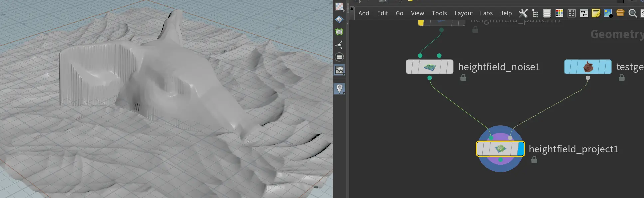Toggle display flag on the testgeometry node
The image size is (644, 198).
pos(608,67)
